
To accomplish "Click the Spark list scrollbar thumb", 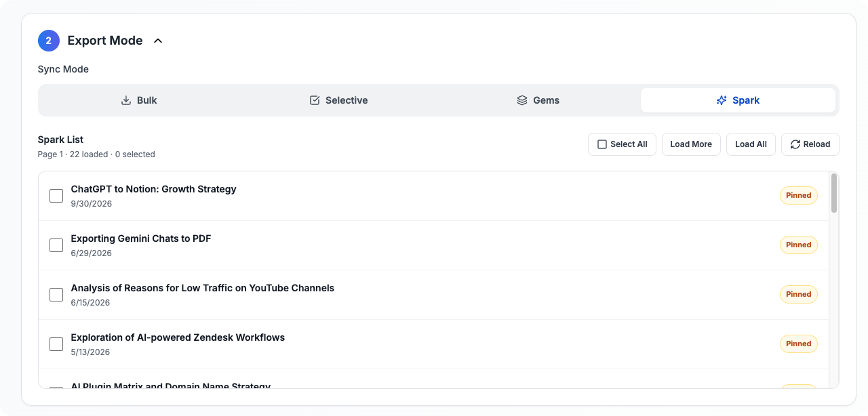I will pos(834,193).
